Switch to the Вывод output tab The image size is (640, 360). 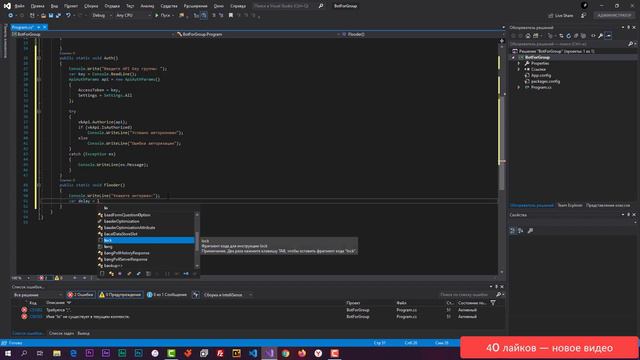[83, 333]
